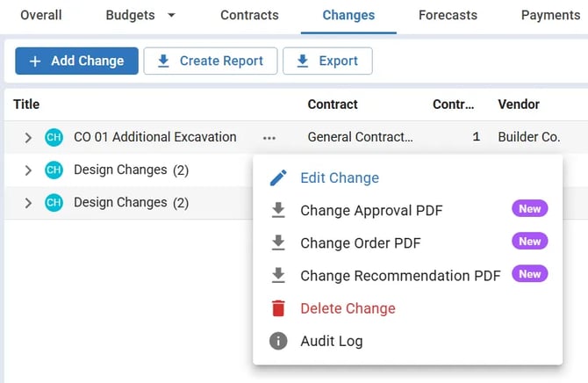588x383 pixels.
Task: Expand the first Design Changes group
Action: point(28,170)
